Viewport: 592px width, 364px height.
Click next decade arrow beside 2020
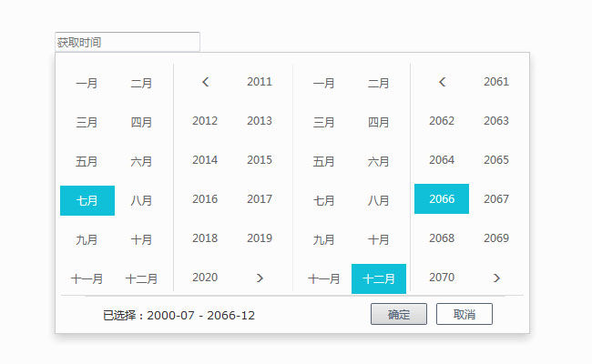pyautogui.click(x=260, y=278)
